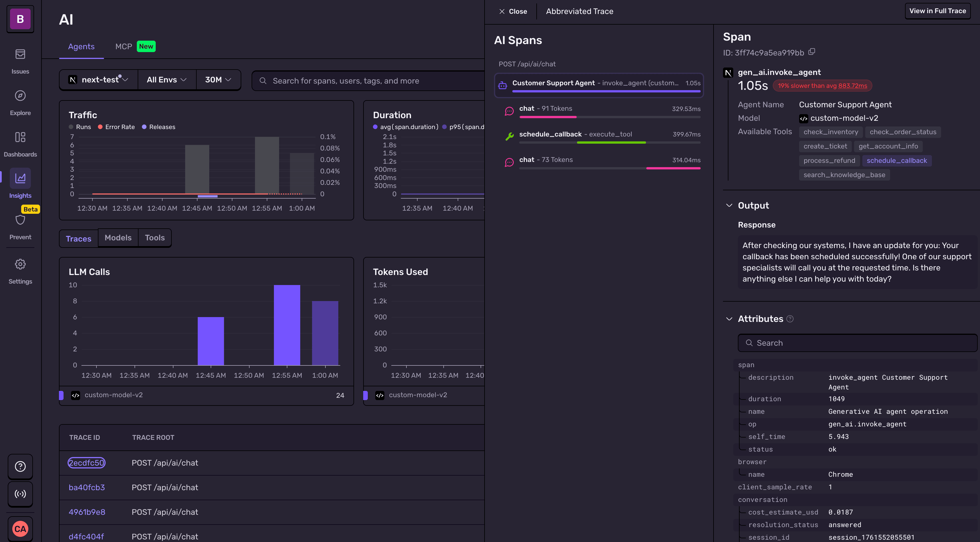
Task: Open the help question mark icon
Action: coord(20,466)
